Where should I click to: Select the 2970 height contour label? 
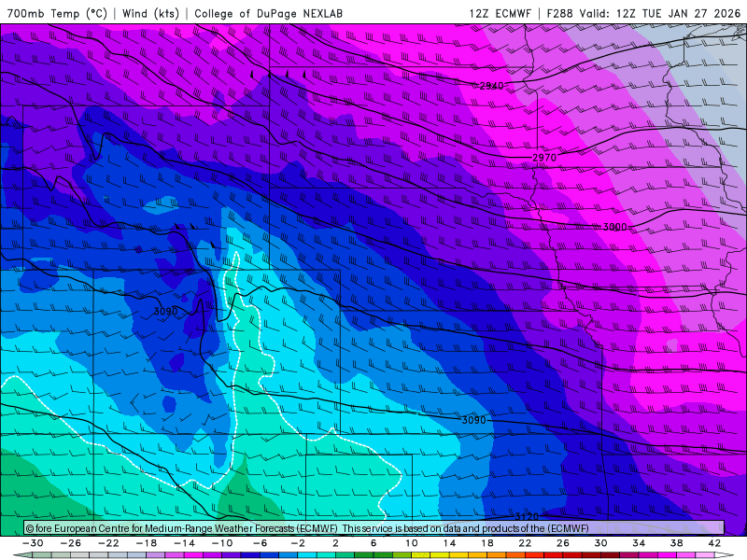(x=544, y=157)
